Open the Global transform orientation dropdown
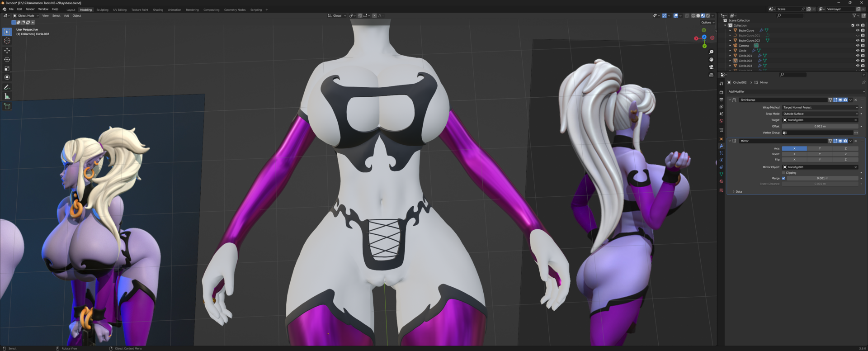 click(337, 15)
